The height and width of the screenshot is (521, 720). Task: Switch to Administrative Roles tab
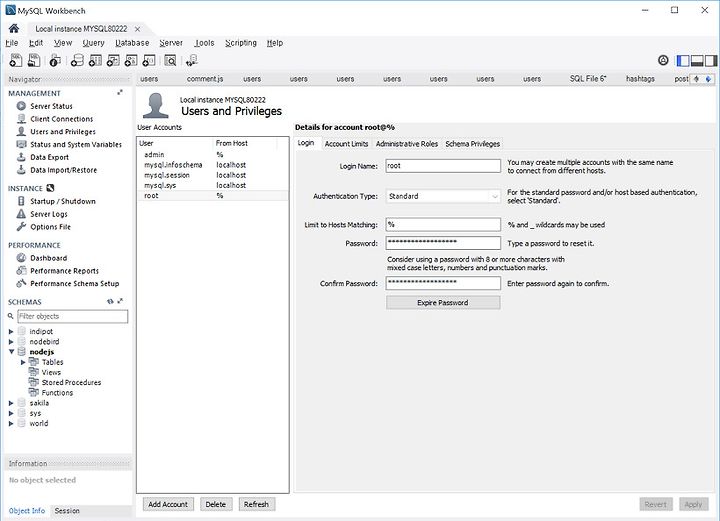point(407,144)
